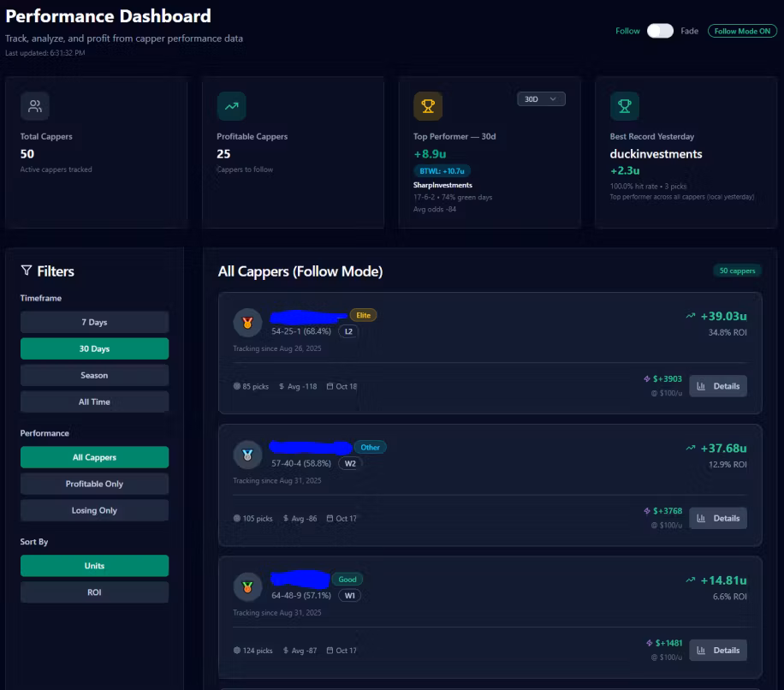Click the trend arrow icon beside +39.03u

point(691,316)
